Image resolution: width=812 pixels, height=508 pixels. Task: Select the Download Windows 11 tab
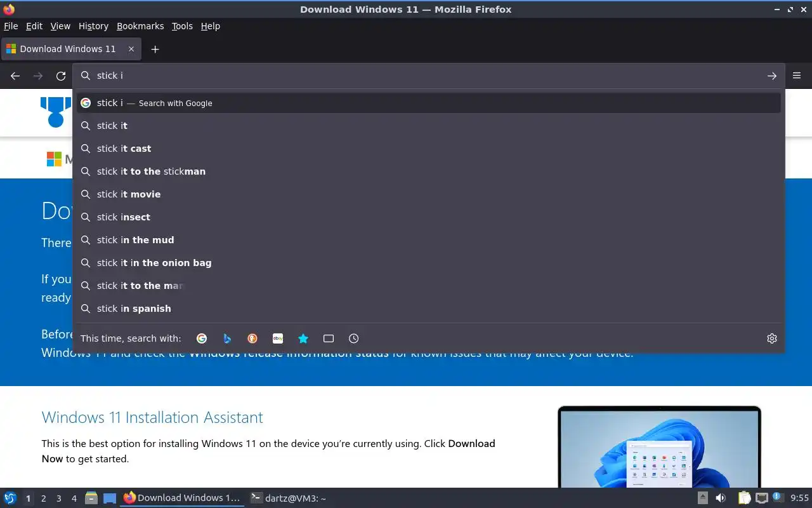tap(71, 49)
